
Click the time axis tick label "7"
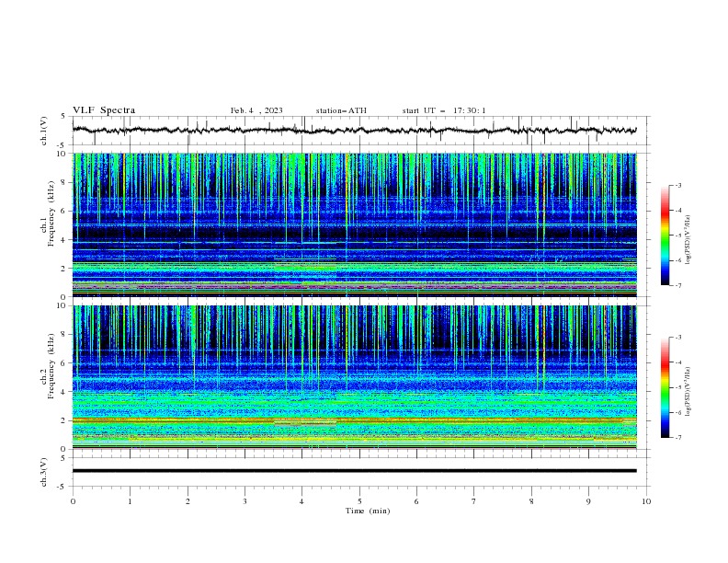474,501
